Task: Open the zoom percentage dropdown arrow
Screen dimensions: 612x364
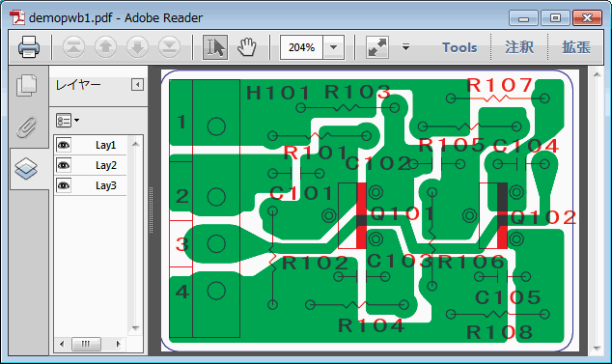Action: coord(333,47)
